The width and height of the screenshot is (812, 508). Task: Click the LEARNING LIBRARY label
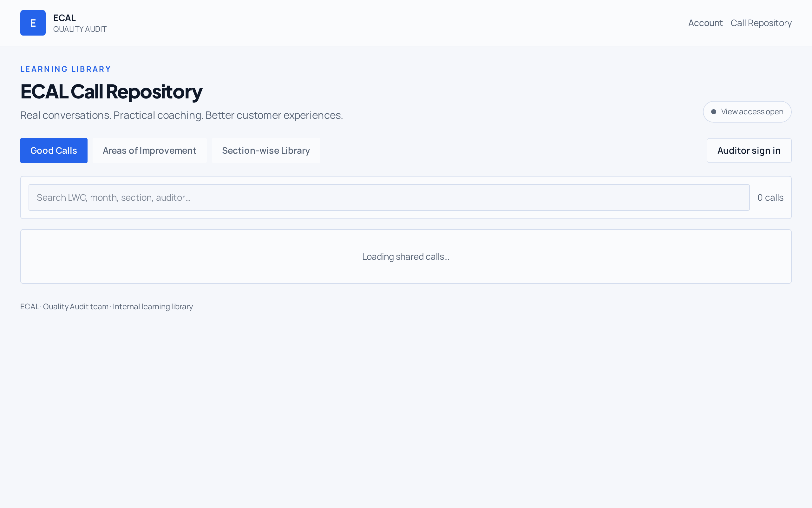tap(65, 69)
